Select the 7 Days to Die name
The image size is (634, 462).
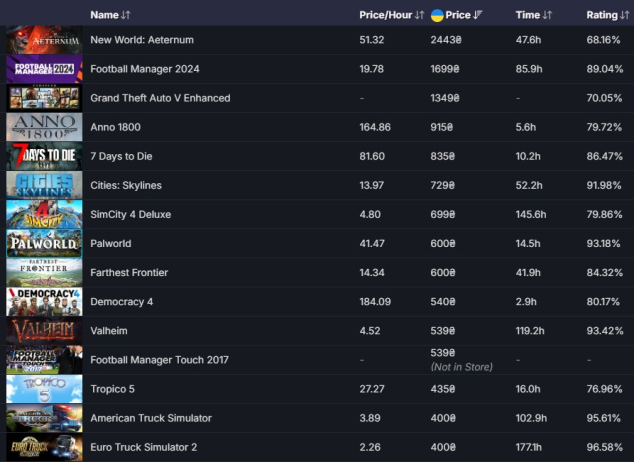tap(121, 156)
